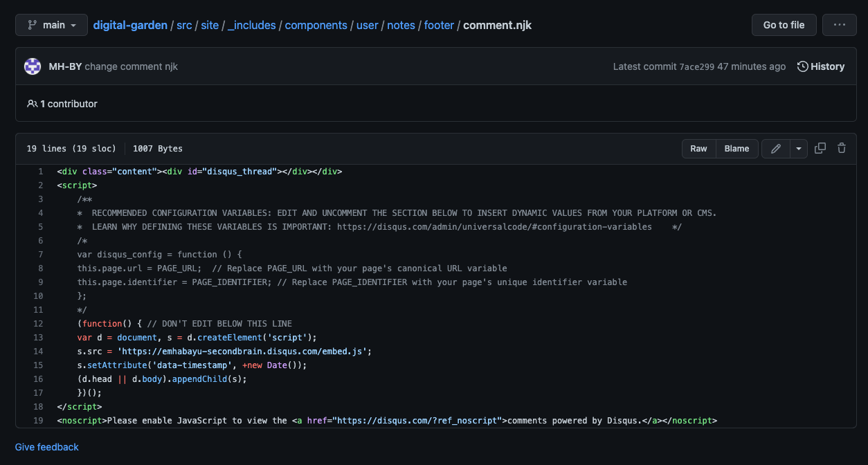This screenshot has height=465, width=868.
Task: Click the closing script tag on line 18
Action: click(80, 407)
